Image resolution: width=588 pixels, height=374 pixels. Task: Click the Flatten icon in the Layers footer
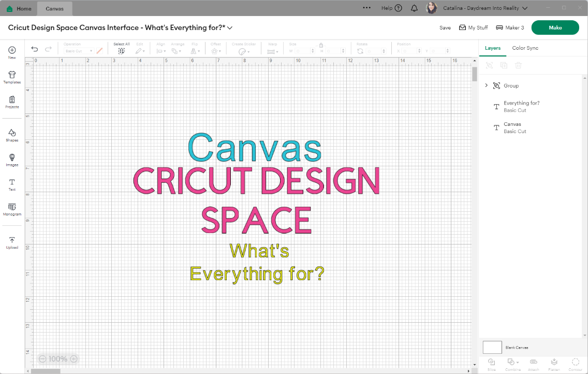point(554,362)
